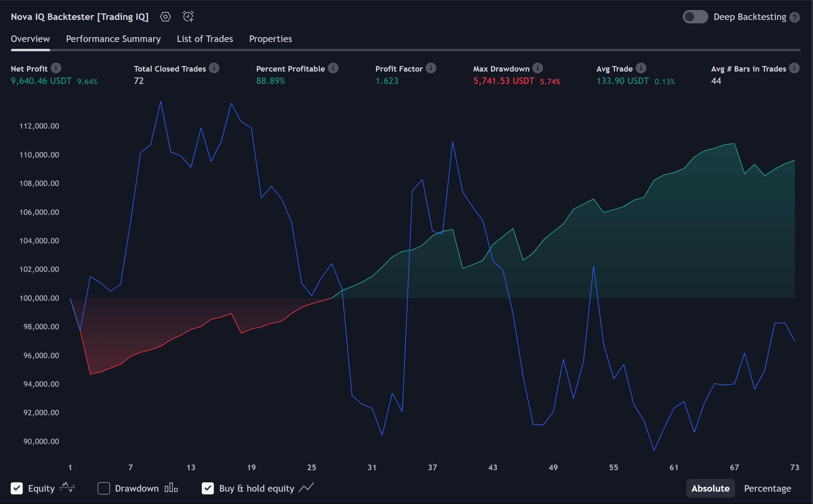Viewport: 813px width, 504px height.
Task: Enable the Deep Backtesting switch
Action: click(695, 17)
